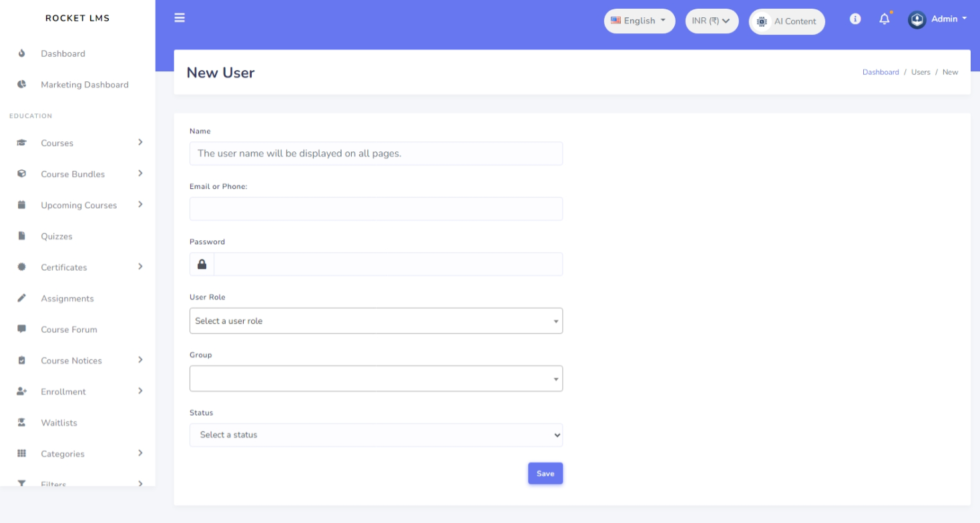
Task: Click the Course Forum chat bubble icon
Action: coord(21,329)
